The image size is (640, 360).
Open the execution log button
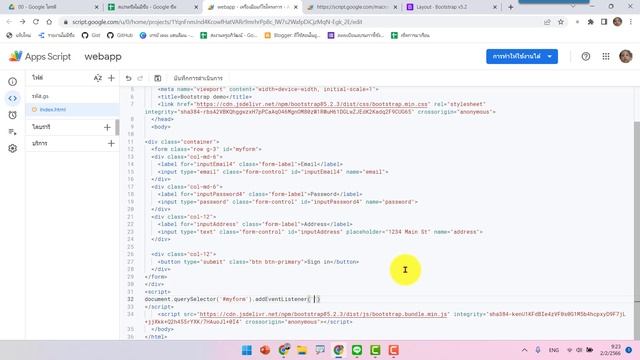pos(198,78)
